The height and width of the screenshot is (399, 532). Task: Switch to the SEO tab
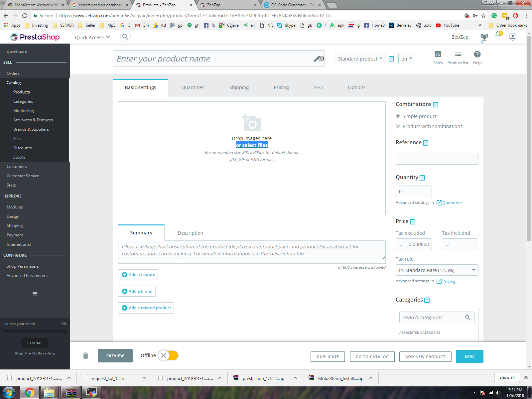coord(318,87)
